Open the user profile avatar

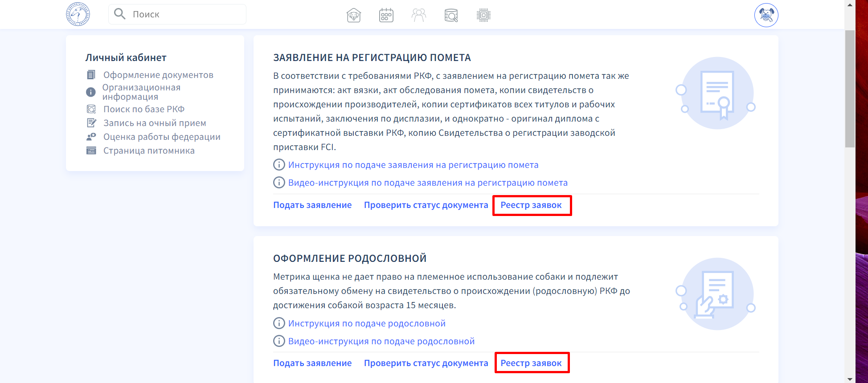766,15
